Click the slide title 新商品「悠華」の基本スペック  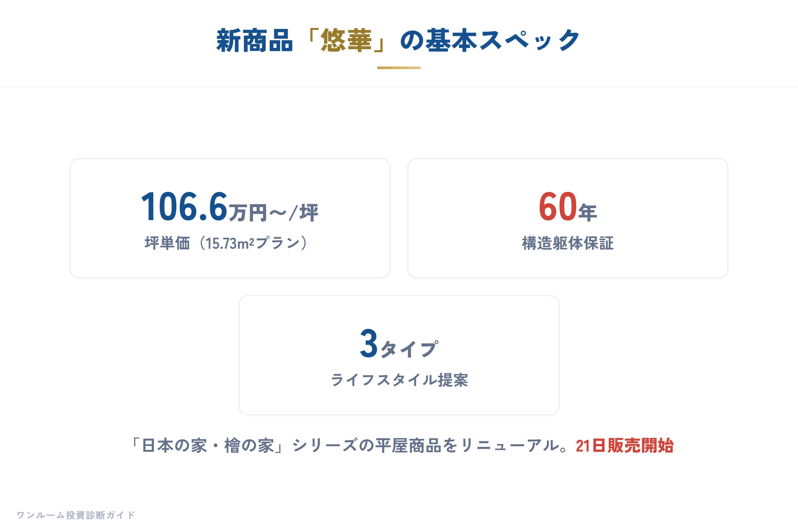[398, 40]
